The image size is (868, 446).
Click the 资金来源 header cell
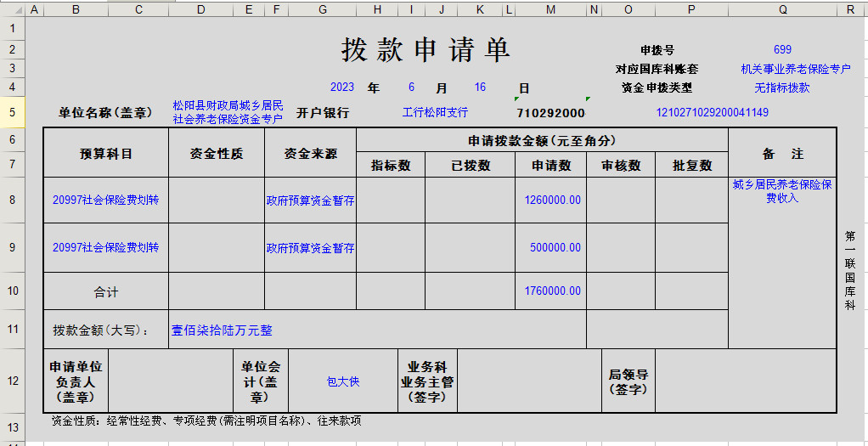[x=311, y=153]
